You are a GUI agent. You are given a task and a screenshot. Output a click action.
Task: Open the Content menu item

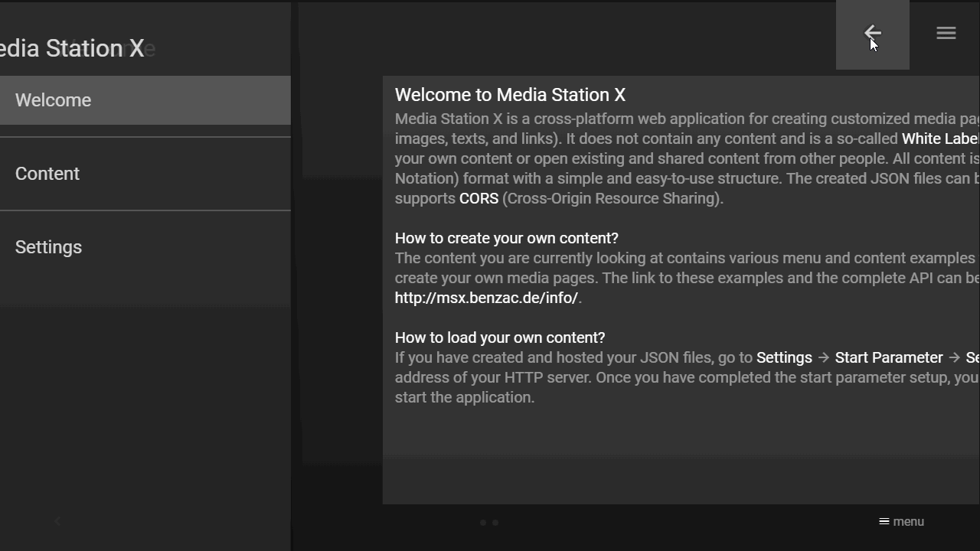point(145,174)
